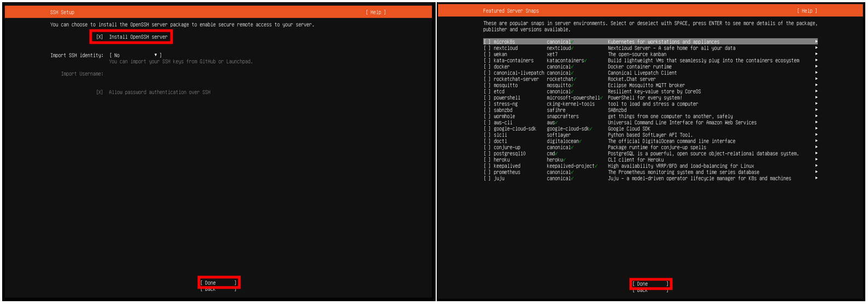Click the SSH Setup title text
868x305 pixels.
coord(62,12)
